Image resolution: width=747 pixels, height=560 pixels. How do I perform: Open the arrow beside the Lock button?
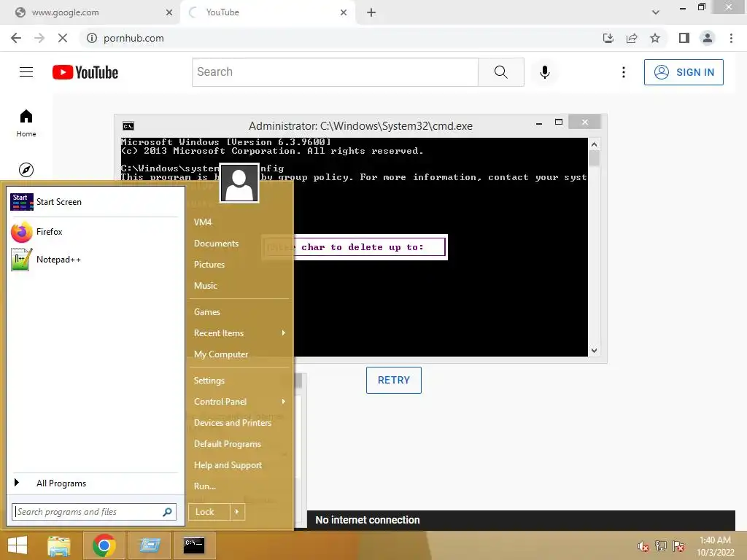(x=237, y=512)
